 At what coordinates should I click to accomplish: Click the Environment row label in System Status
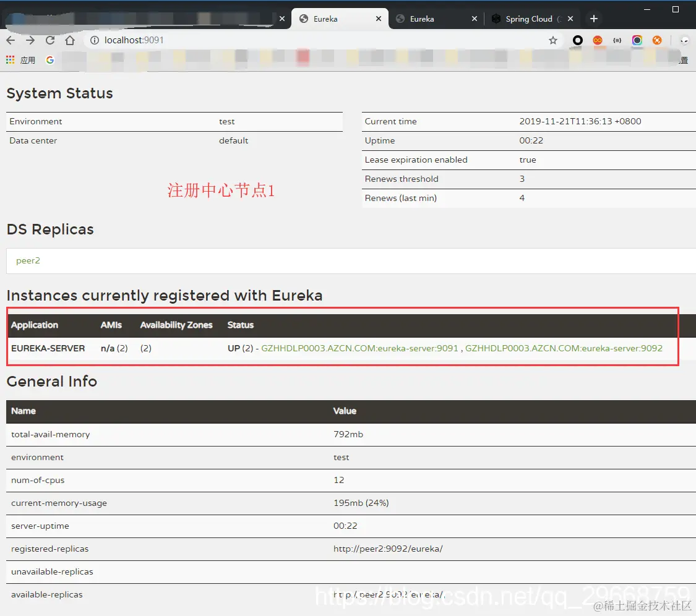click(x=35, y=122)
